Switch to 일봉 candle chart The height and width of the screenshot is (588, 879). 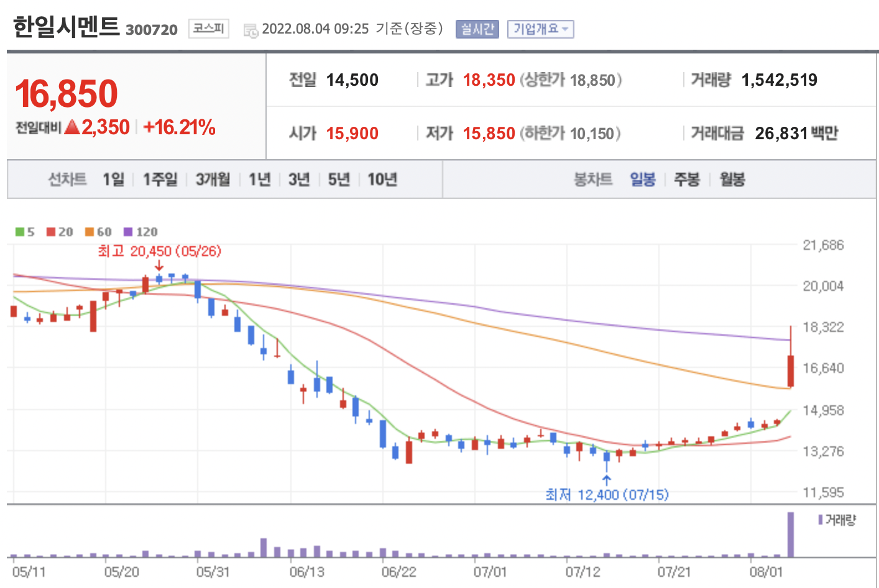pos(643,180)
